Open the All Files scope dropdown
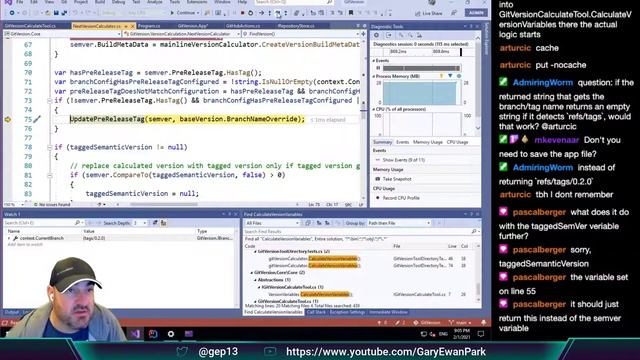The height and width of the screenshot is (360, 640). point(272,223)
